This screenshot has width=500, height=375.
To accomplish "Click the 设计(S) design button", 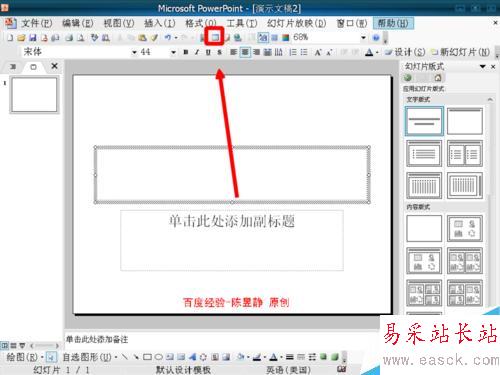I will [405, 52].
